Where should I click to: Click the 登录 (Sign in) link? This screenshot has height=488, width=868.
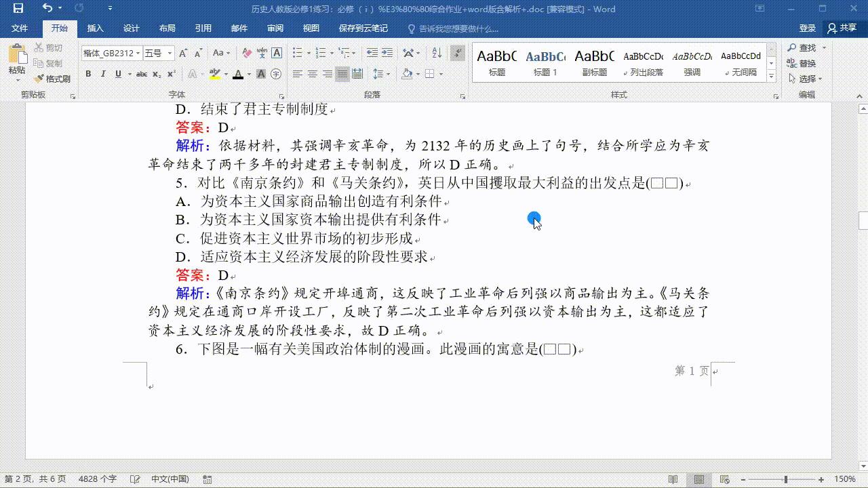[808, 28]
